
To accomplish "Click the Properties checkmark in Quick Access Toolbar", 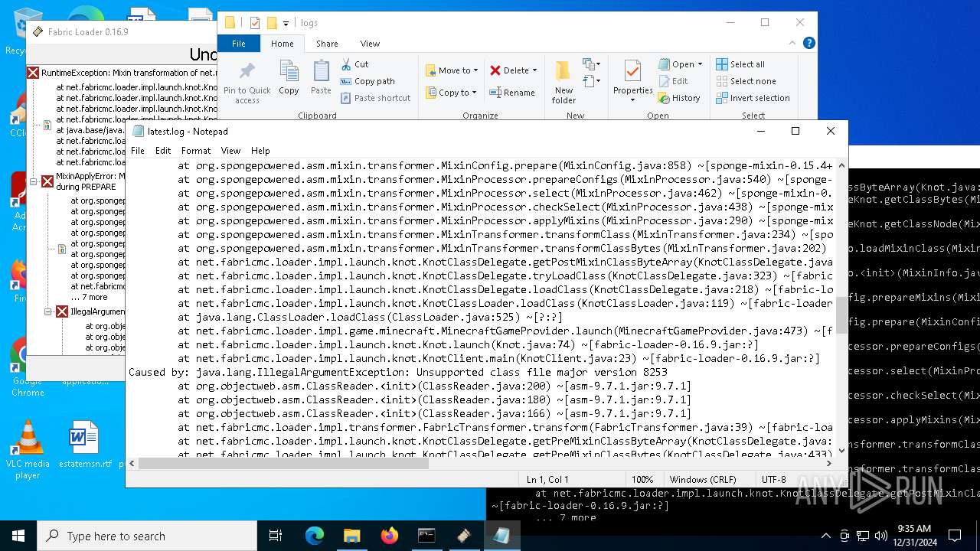I will coord(255,23).
